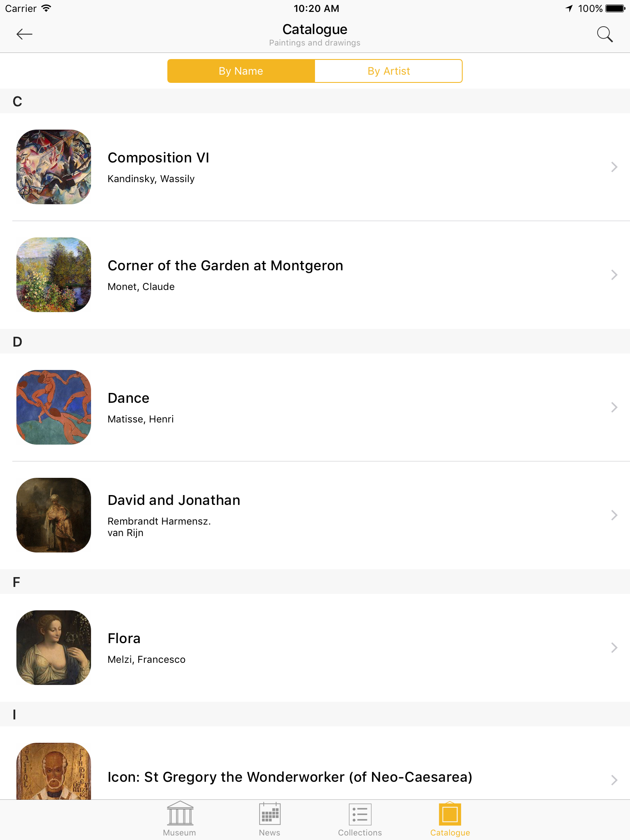Image resolution: width=630 pixels, height=840 pixels.
Task: Switch sorting to By Artist
Action: point(388,71)
